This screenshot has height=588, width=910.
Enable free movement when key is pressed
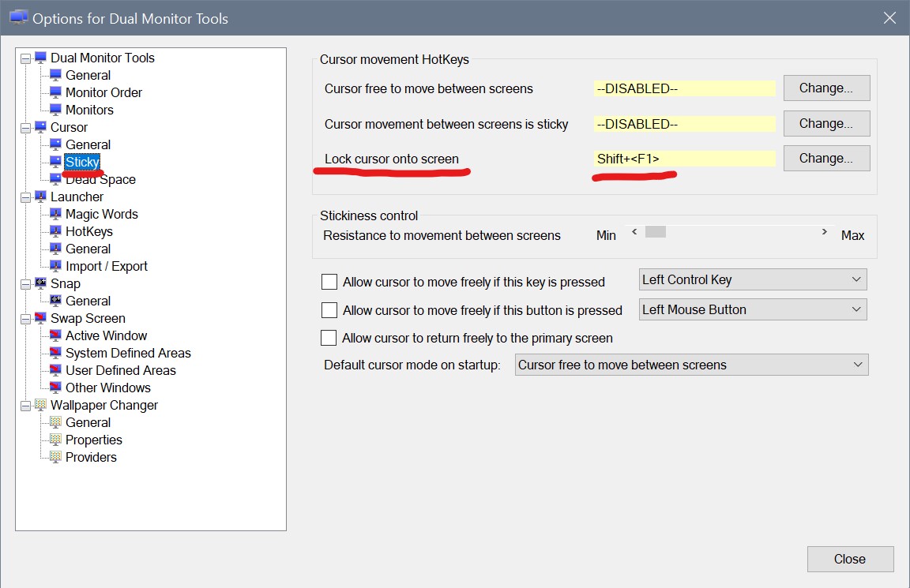tap(329, 282)
